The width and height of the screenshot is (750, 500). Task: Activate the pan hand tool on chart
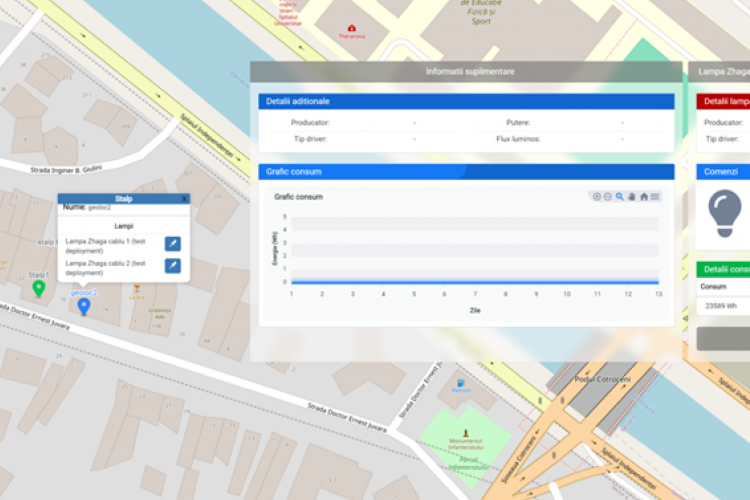tap(631, 197)
